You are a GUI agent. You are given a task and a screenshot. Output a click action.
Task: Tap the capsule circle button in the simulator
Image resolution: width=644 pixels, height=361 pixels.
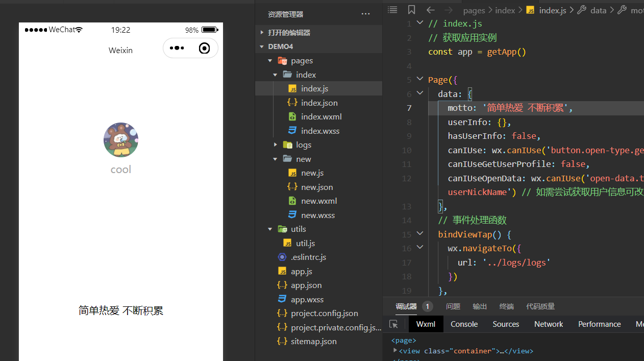coord(204,47)
